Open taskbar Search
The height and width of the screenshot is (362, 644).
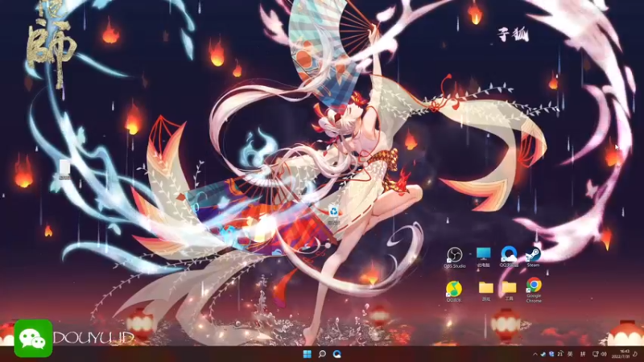[323, 354]
